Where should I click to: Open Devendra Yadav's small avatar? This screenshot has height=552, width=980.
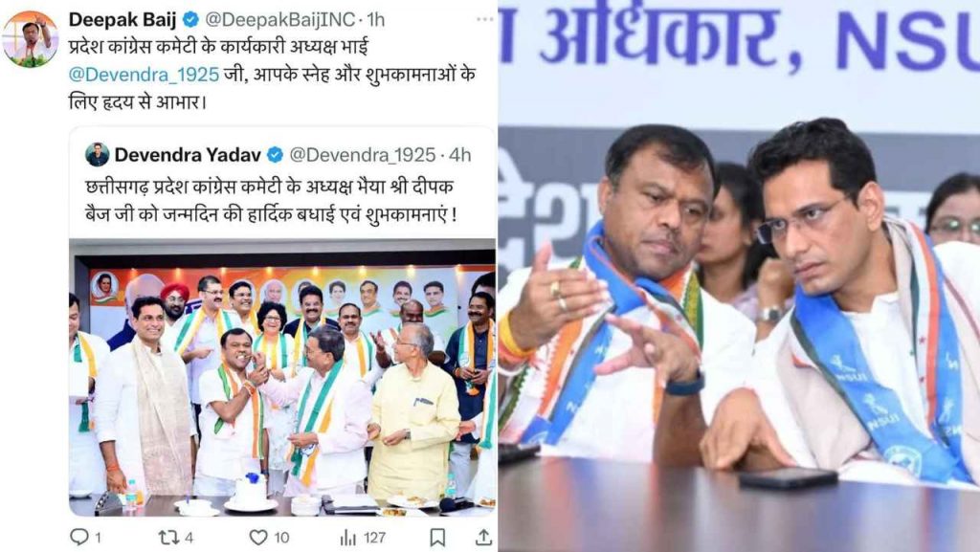coord(97,154)
